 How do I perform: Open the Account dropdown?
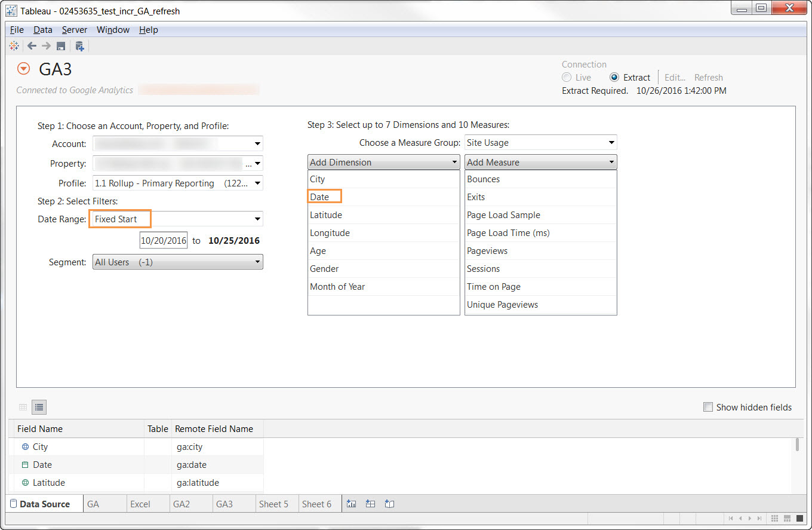(x=177, y=143)
